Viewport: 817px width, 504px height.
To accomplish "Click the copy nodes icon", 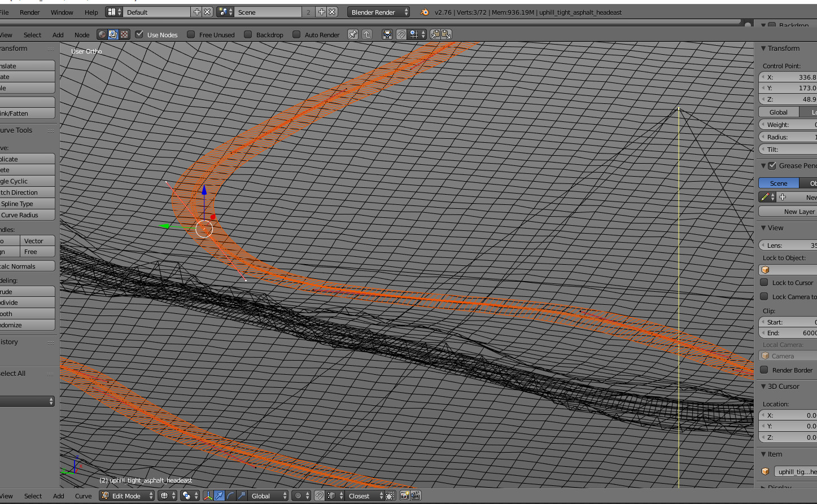I will click(x=435, y=34).
